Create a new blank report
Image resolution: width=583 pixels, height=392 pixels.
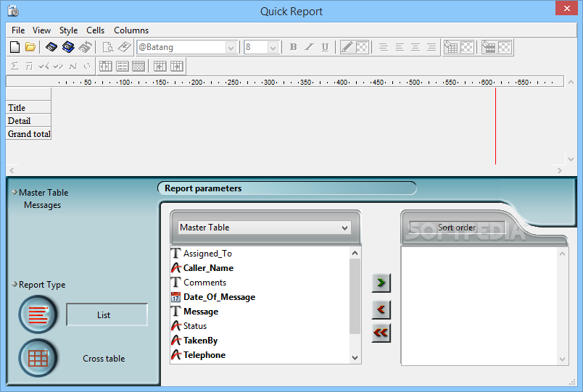pos(15,47)
